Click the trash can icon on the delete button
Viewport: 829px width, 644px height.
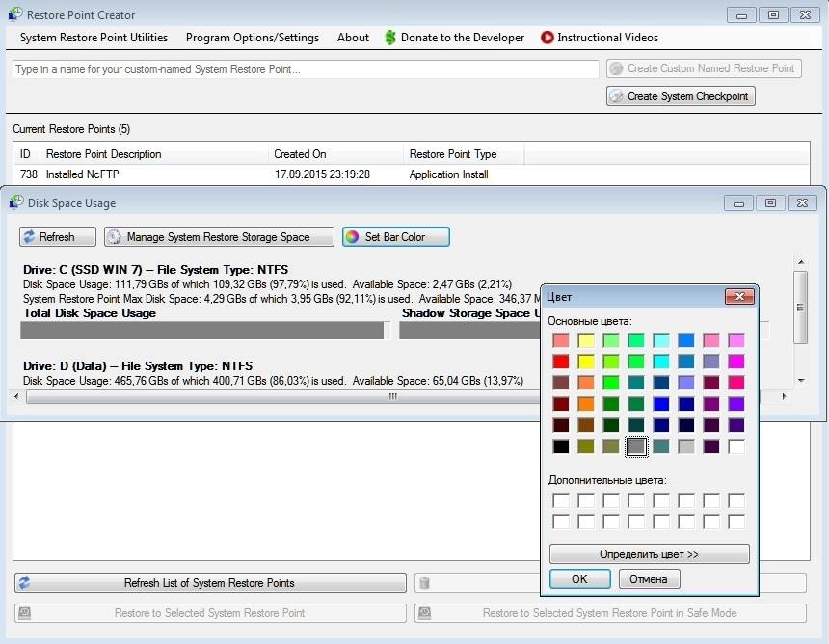[424, 582]
